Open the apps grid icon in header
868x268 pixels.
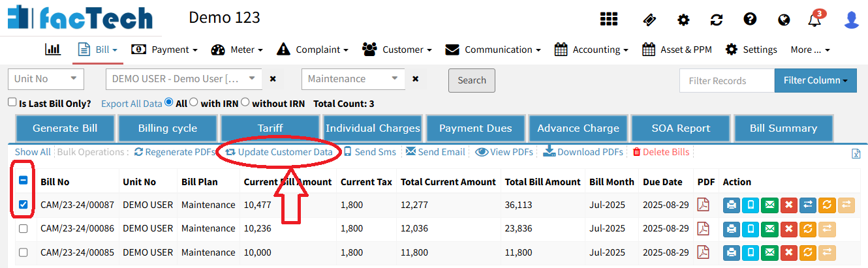[608, 20]
